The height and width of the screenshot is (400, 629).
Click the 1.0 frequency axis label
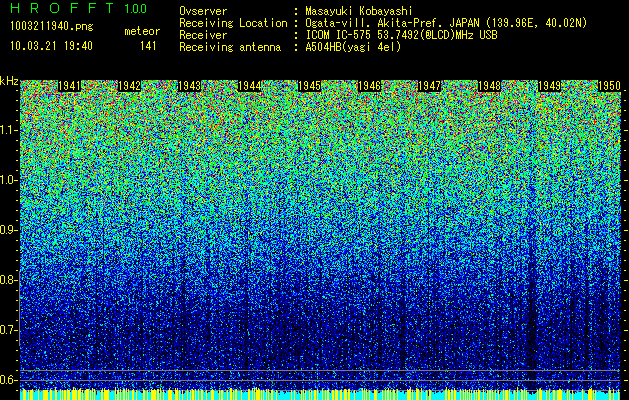pyautogui.click(x=9, y=180)
